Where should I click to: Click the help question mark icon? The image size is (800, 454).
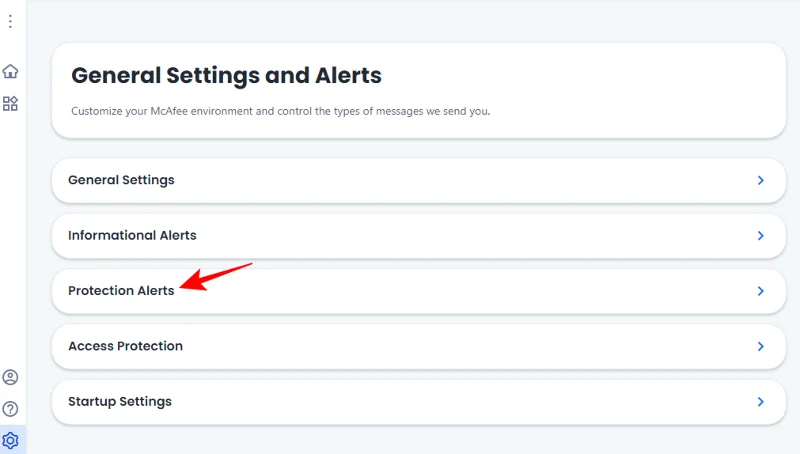click(x=10, y=408)
